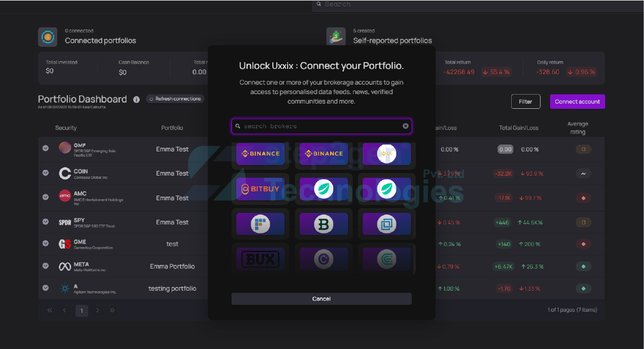Pick the green bold B broker tile
644x349 pixels.
(x=324, y=224)
